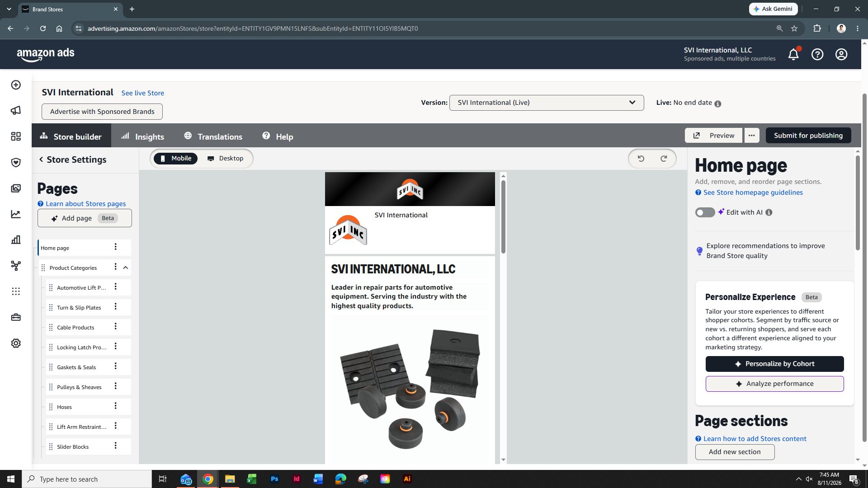Open the notifications bell

(793, 54)
